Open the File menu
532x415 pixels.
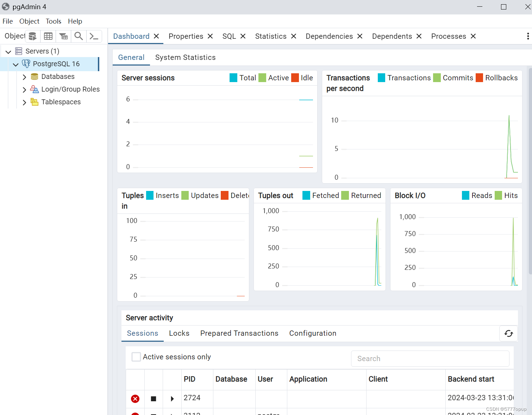pos(8,21)
